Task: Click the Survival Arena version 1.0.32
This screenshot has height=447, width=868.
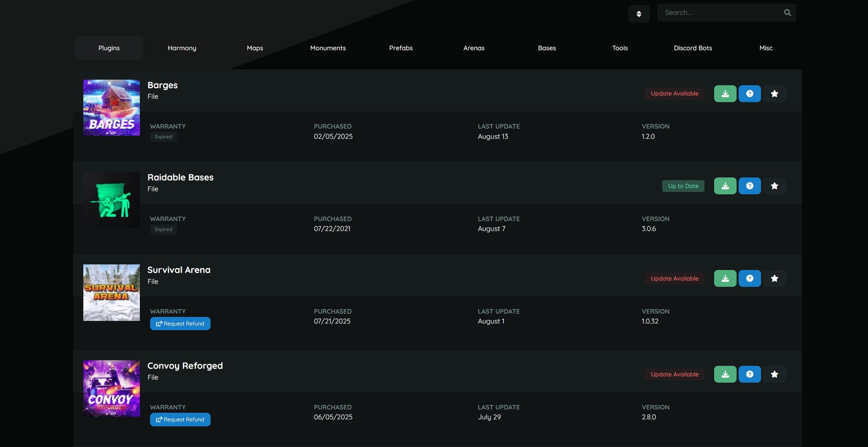Action: point(650,321)
